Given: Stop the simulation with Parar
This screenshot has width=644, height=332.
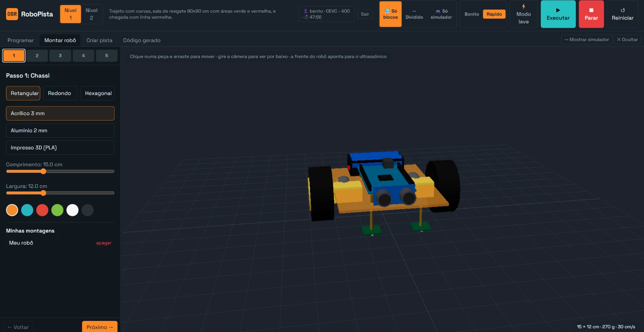Looking at the screenshot, I should [x=591, y=14].
